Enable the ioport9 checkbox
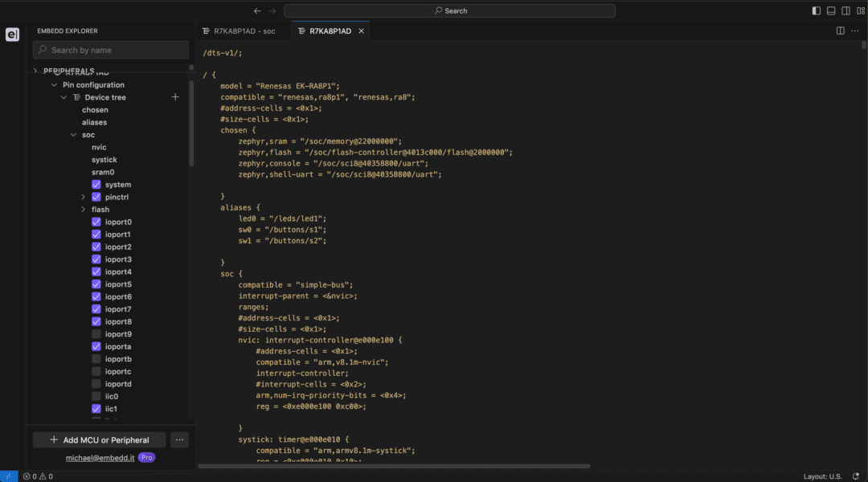868x482 pixels. pos(98,333)
